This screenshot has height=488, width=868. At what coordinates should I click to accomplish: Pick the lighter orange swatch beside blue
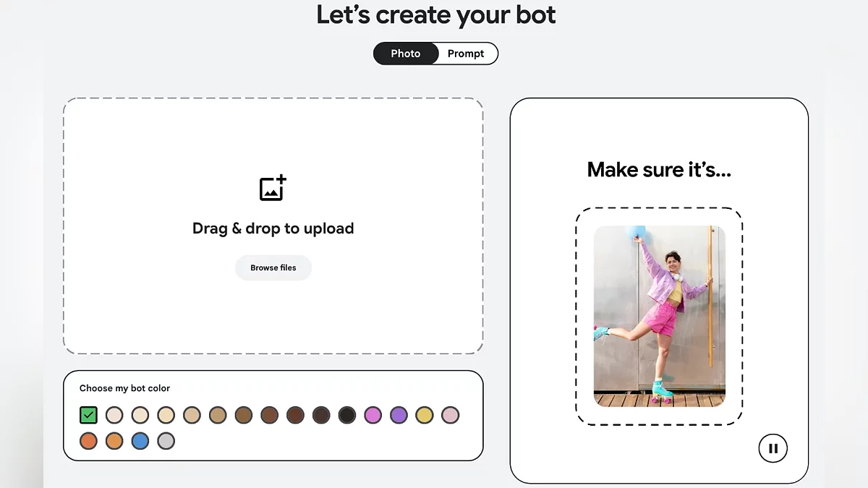[x=114, y=441]
